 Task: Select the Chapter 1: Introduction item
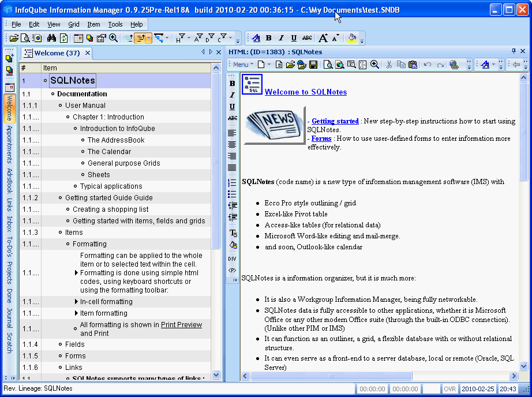pyautogui.click(x=108, y=117)
